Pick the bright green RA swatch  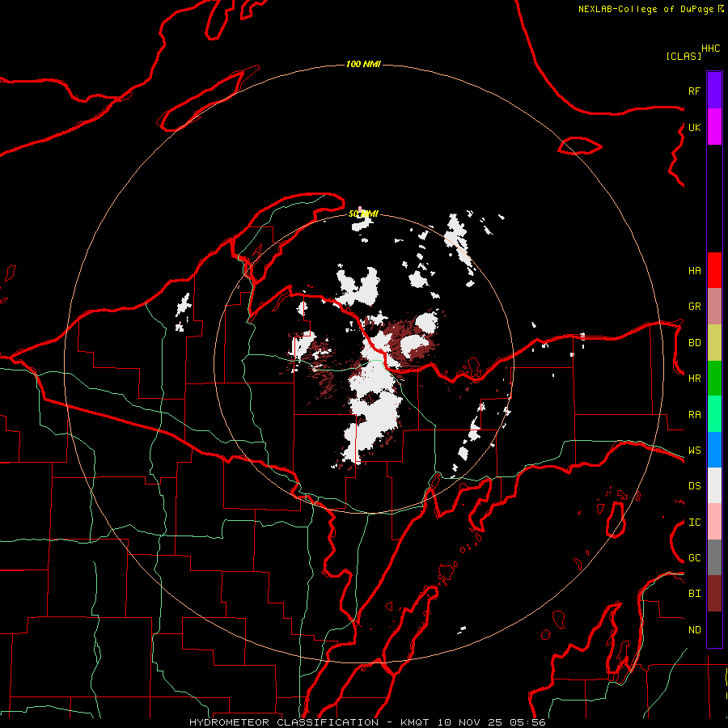714,414
